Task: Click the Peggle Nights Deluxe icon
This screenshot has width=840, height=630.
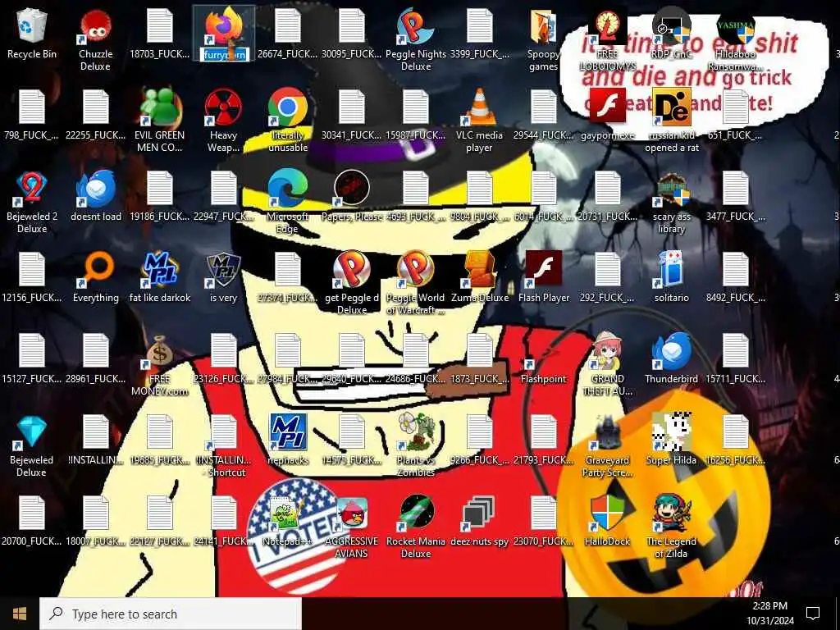Action: click(x=416, y=27)
